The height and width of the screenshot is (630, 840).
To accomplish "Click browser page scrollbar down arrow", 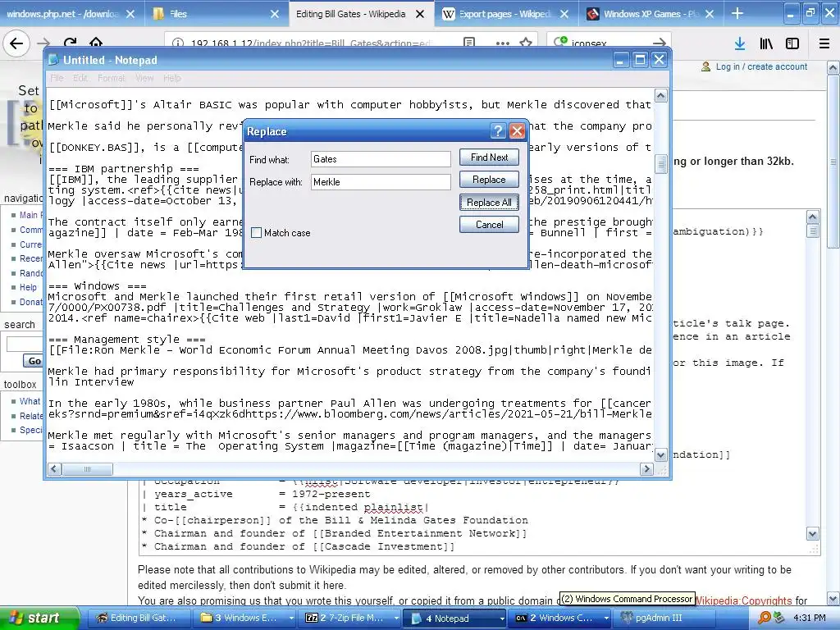I will 833,598.
